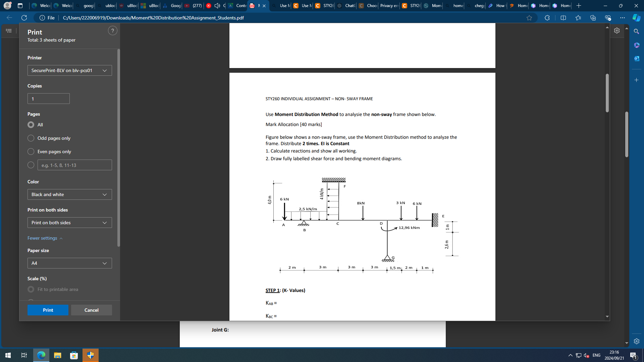Open Windows Start menu
The height and width of the screenshot is (362, 644).
8,355
